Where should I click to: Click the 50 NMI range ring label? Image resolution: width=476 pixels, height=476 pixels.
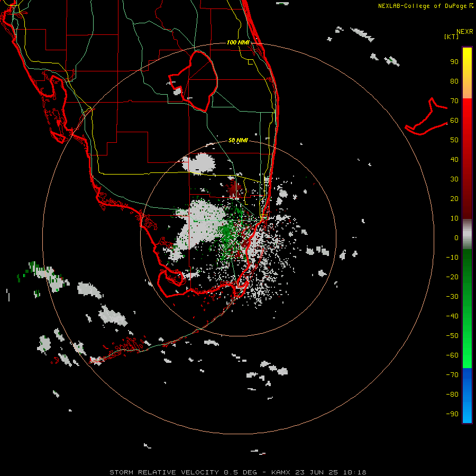[238, 140]
